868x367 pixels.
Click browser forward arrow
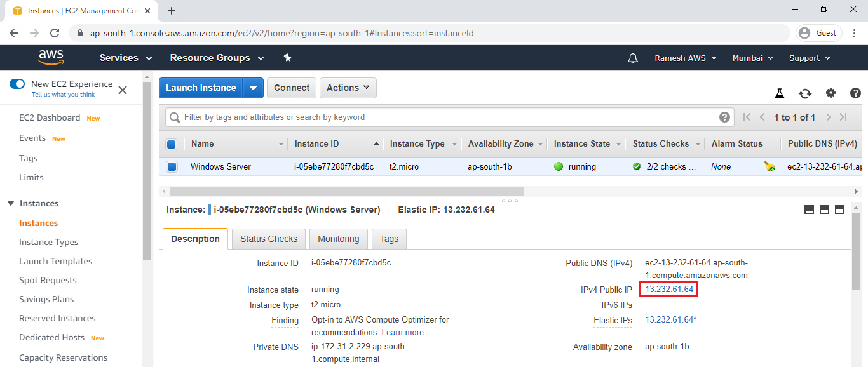34,33
